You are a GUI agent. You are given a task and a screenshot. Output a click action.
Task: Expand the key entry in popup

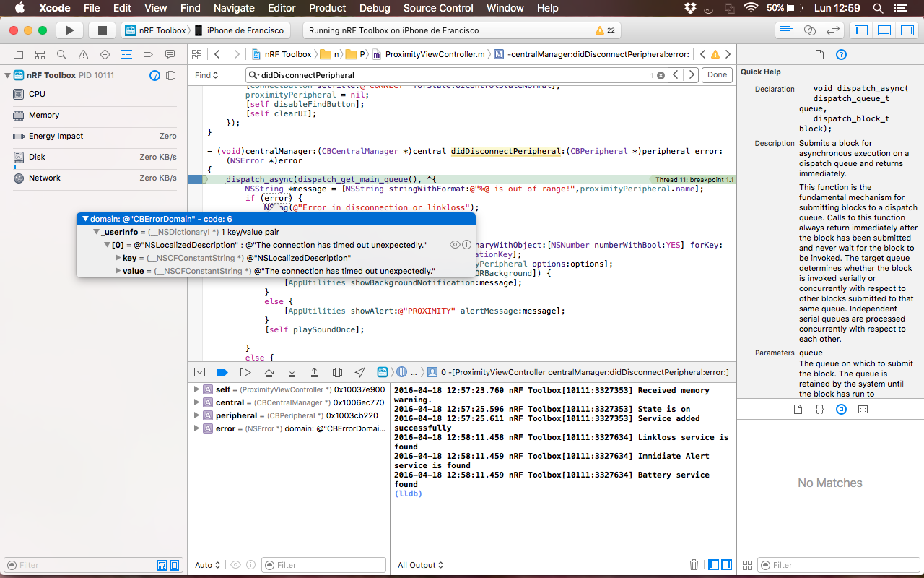click(x=118, y=258)
